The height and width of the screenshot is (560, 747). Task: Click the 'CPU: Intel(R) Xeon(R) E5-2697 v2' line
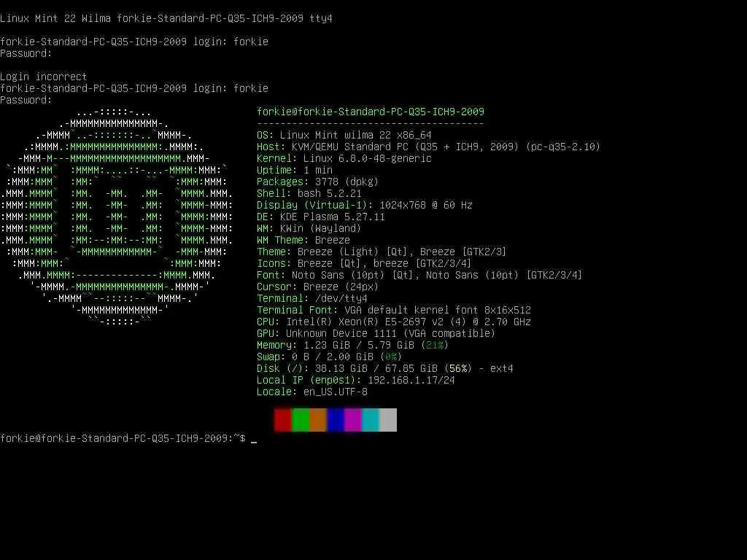[393, 322]
